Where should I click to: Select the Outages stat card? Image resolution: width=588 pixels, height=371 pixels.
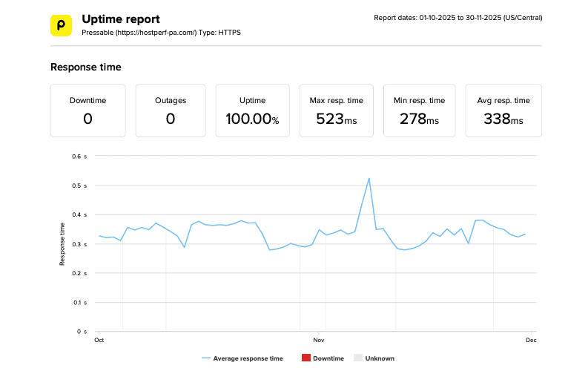[171, 111]
